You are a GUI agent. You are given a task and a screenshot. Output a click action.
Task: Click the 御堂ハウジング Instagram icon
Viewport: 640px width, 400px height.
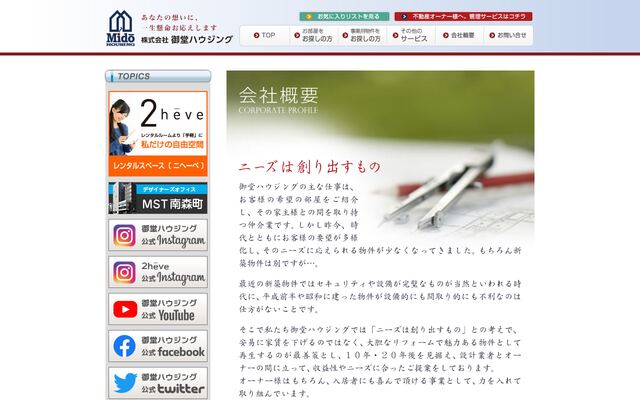pos(124,236)
